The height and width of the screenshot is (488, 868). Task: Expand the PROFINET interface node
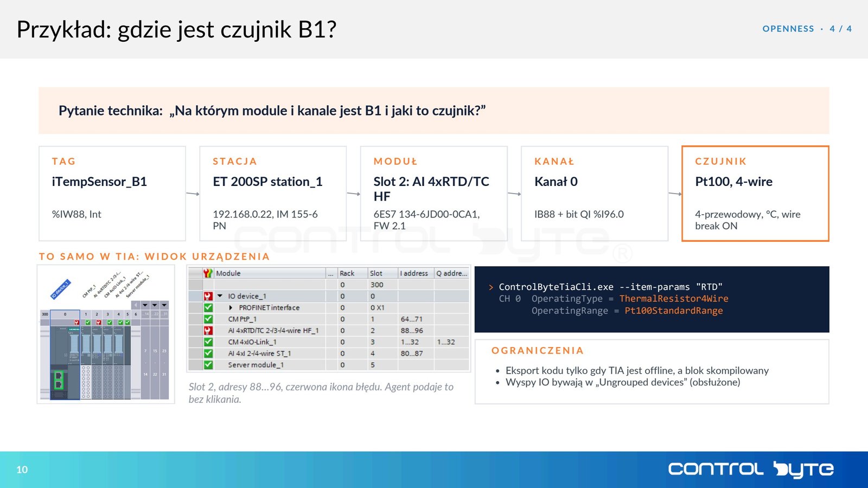(x=231, y=307)
